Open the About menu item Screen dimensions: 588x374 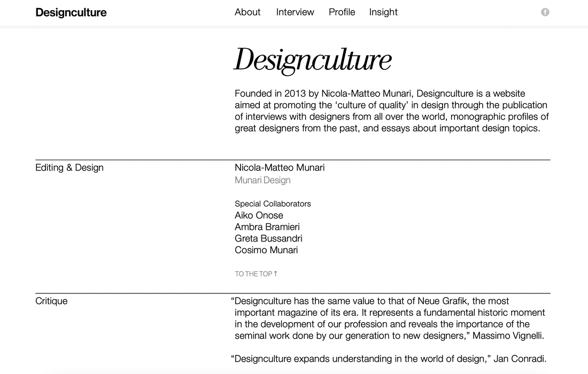pos(247,12)
